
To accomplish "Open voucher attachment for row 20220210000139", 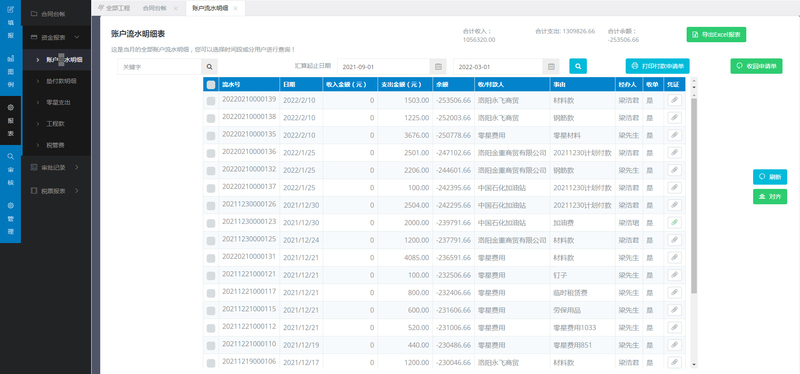I will coord(674,101).
